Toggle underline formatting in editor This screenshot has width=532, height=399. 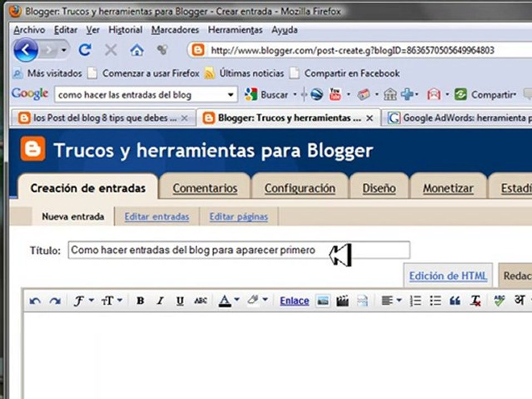click(x=180, y=300)
